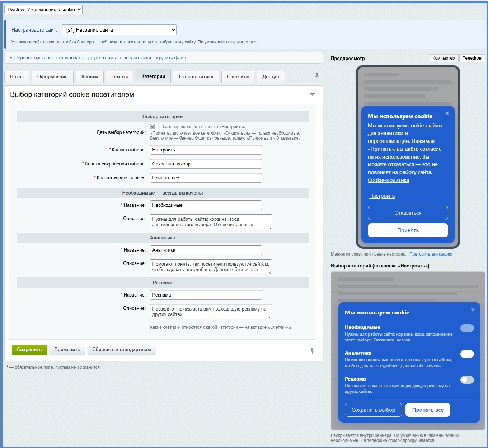Focus the 'Кнопка сохранения выбора' field
The height and width of the screenshot is (448, 488).
click(206, 164)
